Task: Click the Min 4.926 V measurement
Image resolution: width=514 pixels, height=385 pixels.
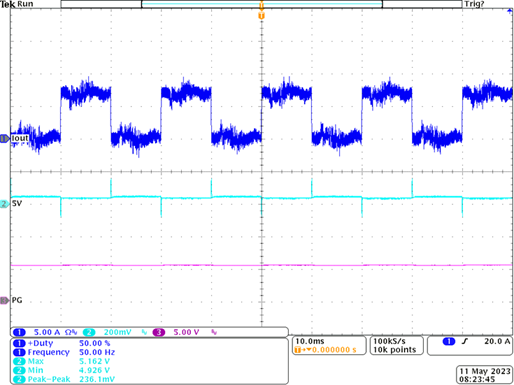Action: [61, 370]
